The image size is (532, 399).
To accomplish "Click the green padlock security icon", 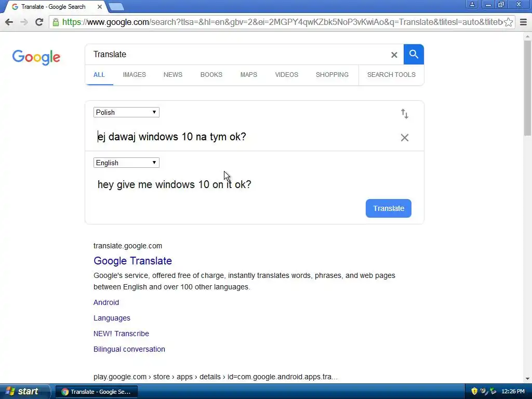I will [56, 22].
